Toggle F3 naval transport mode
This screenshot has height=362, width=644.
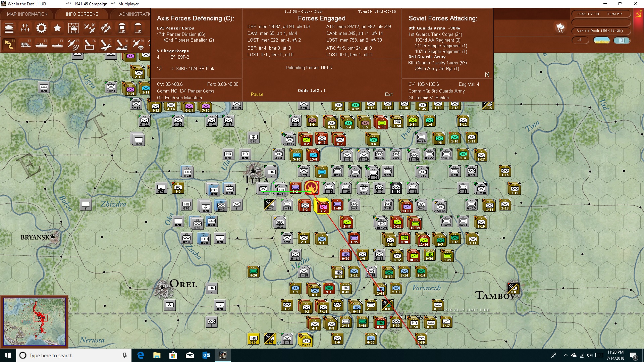coord(41,44)
